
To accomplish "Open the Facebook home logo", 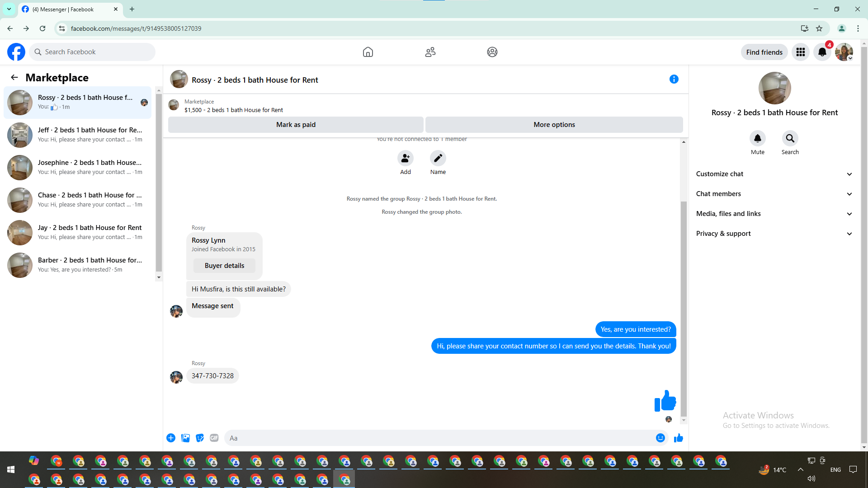I will 16,52.
